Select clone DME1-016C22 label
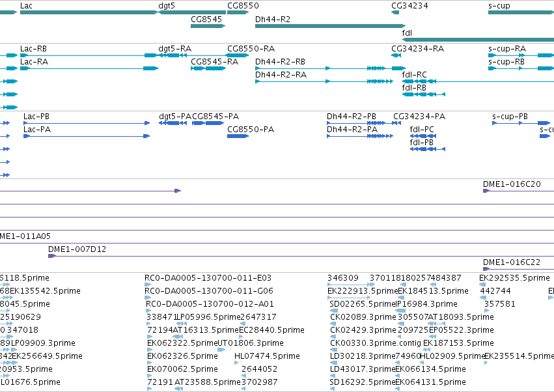The image size is (554, 392). 512,262
